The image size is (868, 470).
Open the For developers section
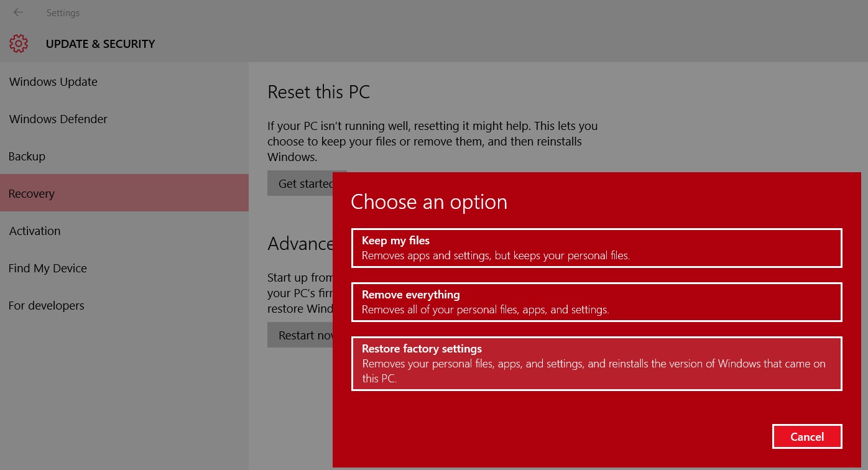tap(47, 305)
